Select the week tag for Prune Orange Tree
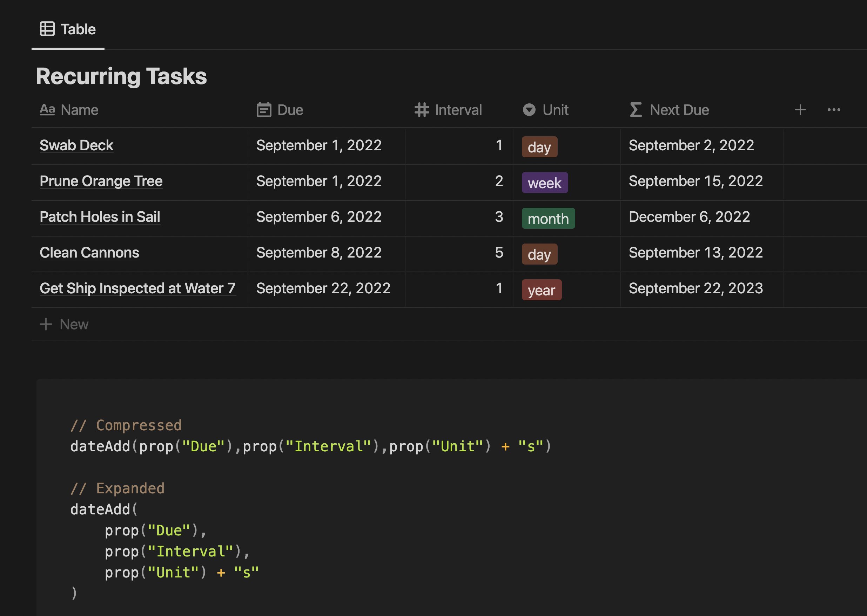Screen dimensions: 867x616 (544, 183)
